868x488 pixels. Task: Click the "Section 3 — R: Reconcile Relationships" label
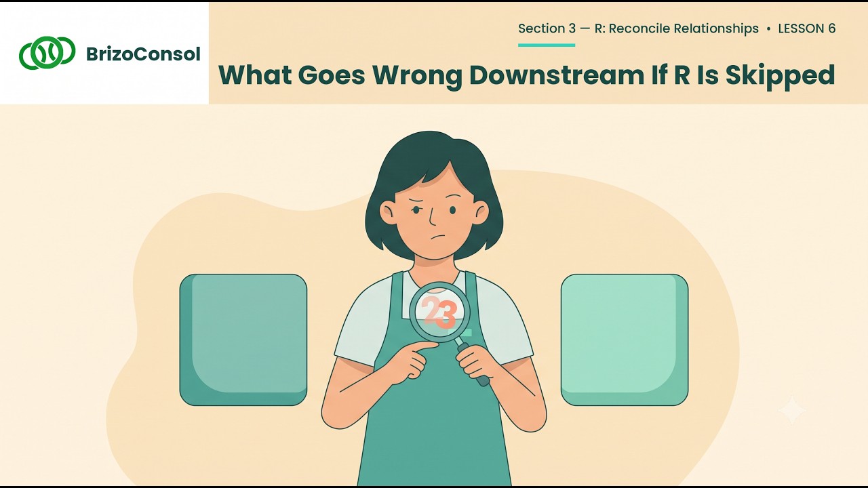638,28
